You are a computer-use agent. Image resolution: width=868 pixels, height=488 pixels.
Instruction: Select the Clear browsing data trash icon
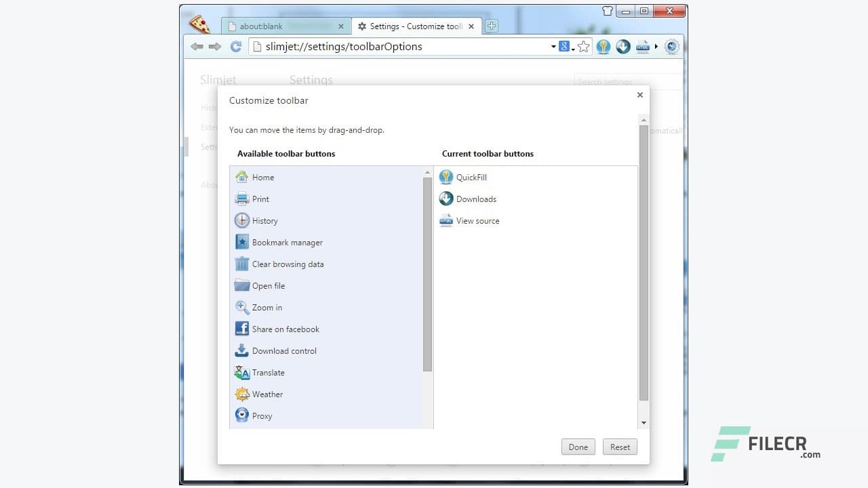(242, 264)
